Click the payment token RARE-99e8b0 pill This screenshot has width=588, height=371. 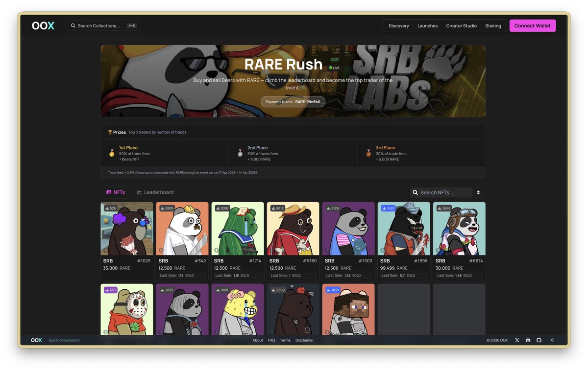(293, 102)
